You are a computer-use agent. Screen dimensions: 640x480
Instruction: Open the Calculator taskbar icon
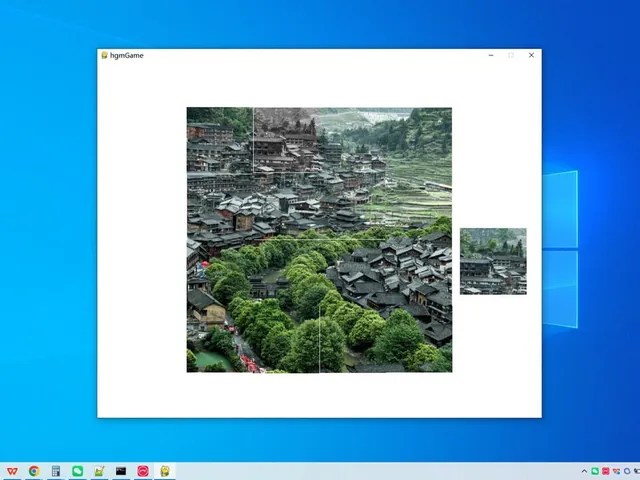tap(56, 471)
